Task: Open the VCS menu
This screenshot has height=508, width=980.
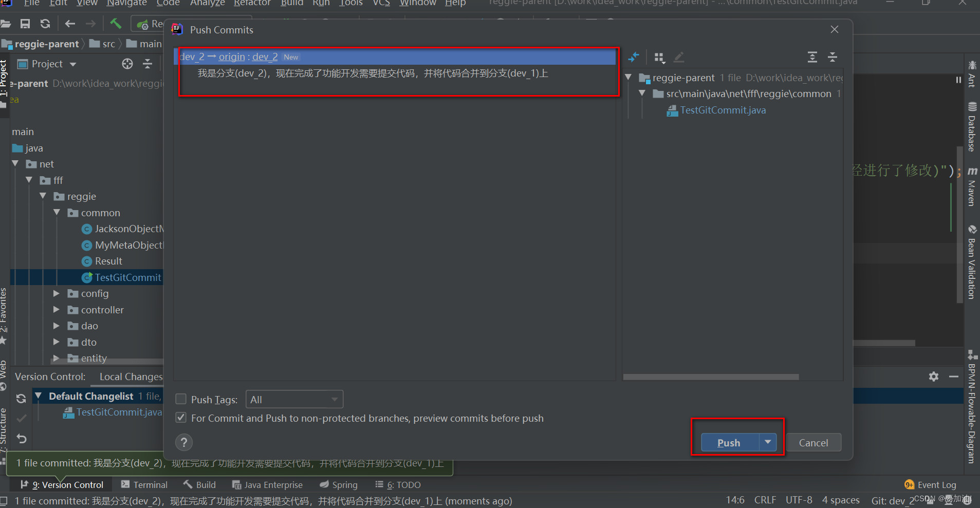Action: 381,3
